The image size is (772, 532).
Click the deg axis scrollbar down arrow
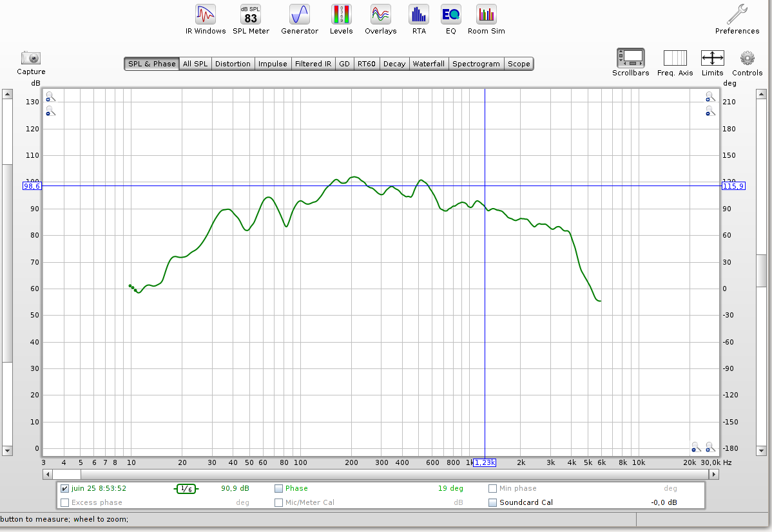761,450
